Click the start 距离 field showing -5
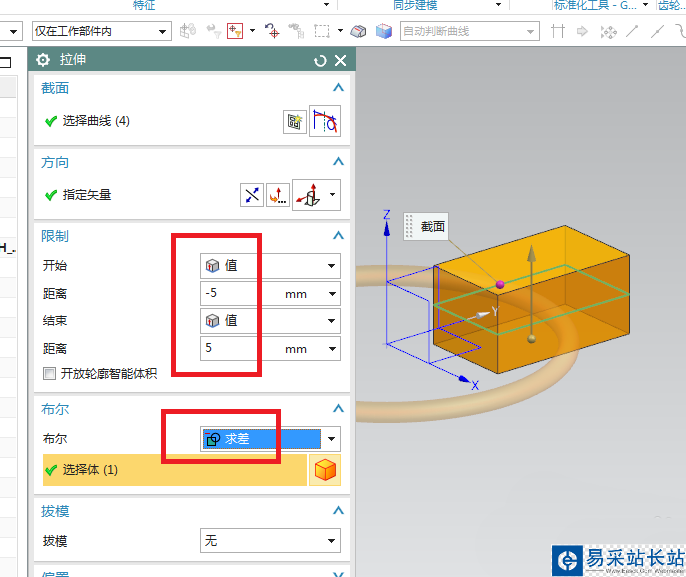 tap(241, 293)
